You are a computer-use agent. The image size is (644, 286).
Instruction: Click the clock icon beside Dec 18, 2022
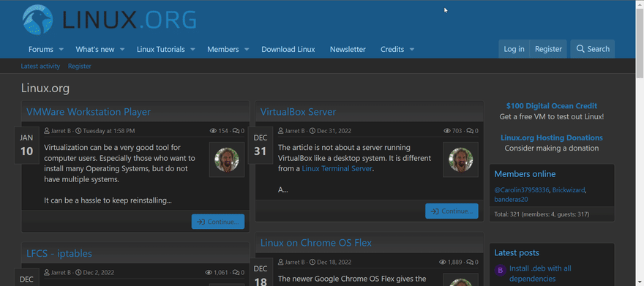[312, 262]
